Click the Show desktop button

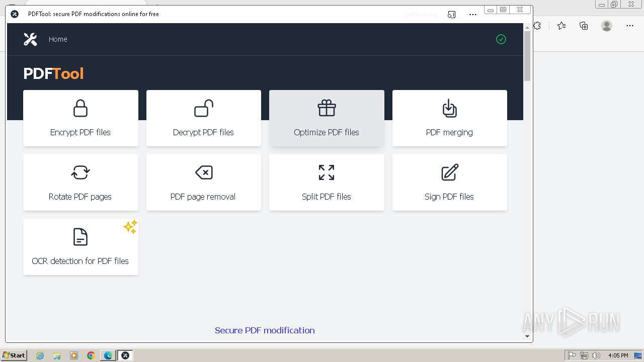pyautogui.click(x=638, y=355)
